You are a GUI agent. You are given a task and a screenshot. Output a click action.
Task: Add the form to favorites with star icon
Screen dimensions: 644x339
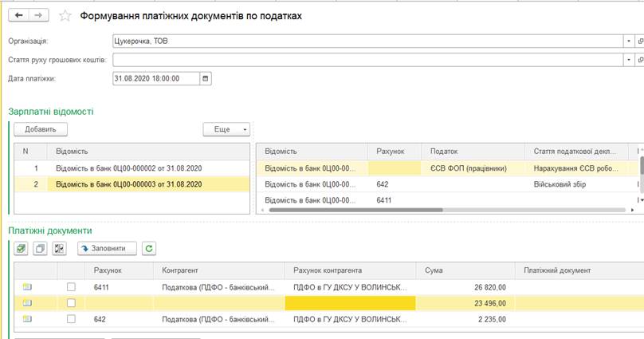click(x=65, y=16)
